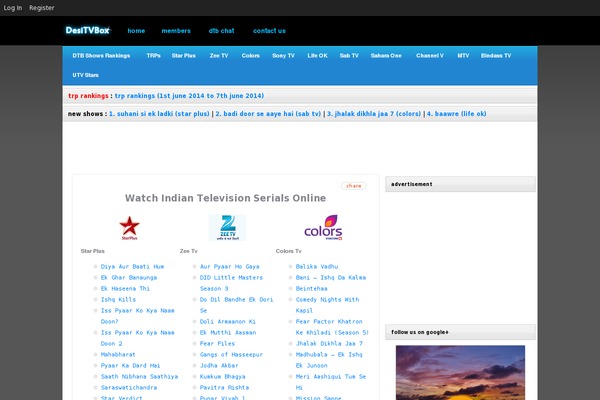Open Jhalak Dikhla Jaa 7 show list link
Image resolution: width=600 pixels, height=400 pixels.
329,344
